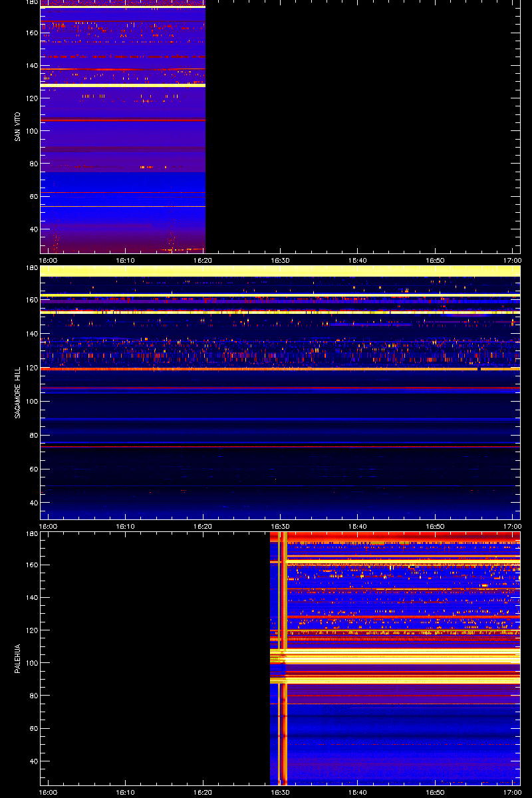532x798 pixels.
Task: Click 16:00 under the Sagamore Hill panel
Action: 48,526
